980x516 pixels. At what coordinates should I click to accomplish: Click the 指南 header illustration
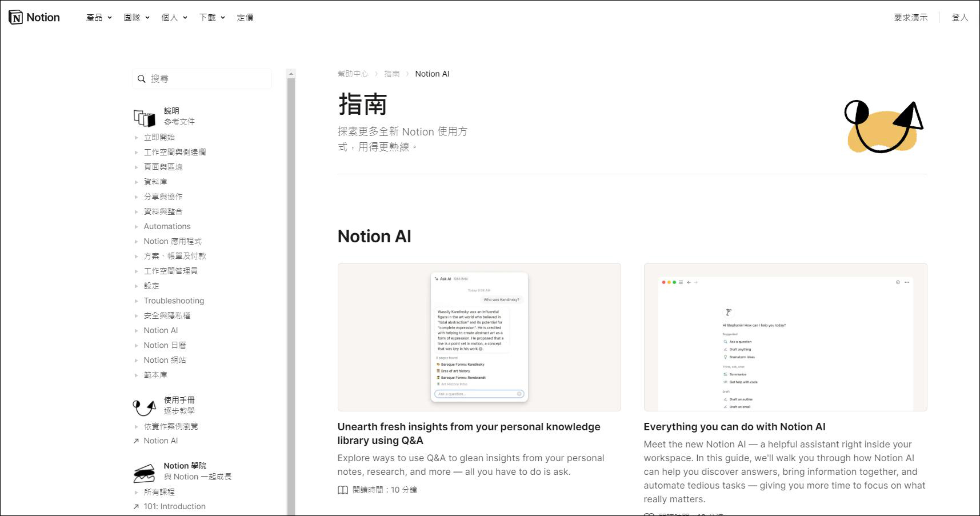[884, 127]
